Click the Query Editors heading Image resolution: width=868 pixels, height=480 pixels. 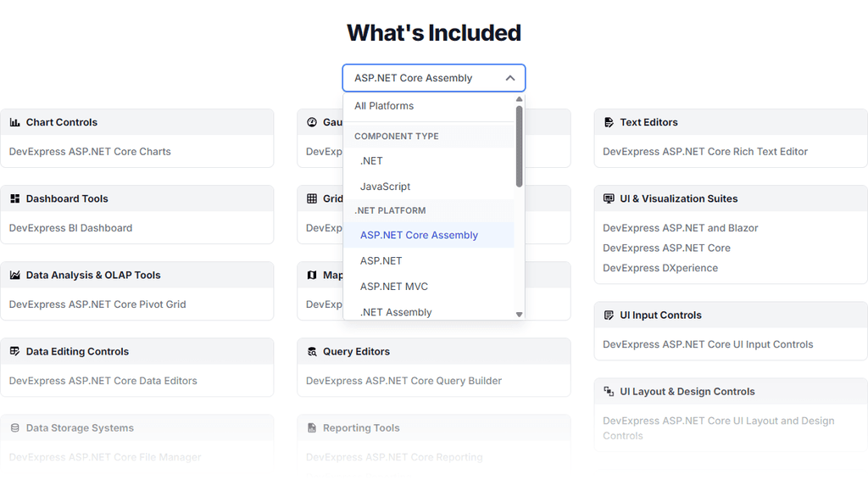tap(357, 352)
